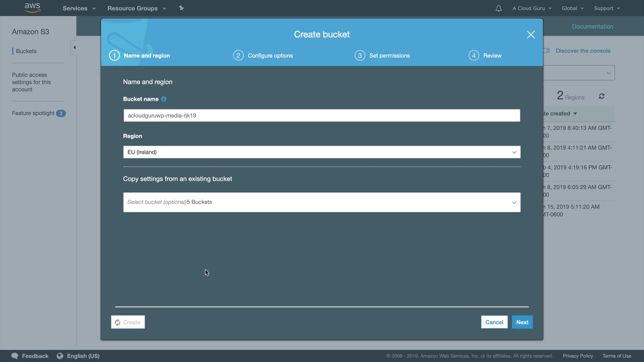Click the Bucket name text field

(321, 115)
